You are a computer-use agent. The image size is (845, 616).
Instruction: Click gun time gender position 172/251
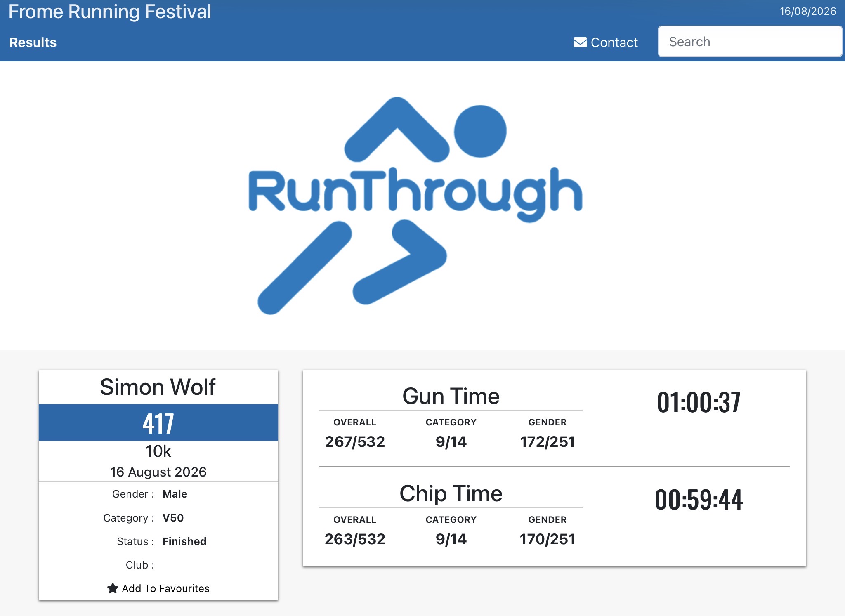pyautogui.click(x=548, y=441)
